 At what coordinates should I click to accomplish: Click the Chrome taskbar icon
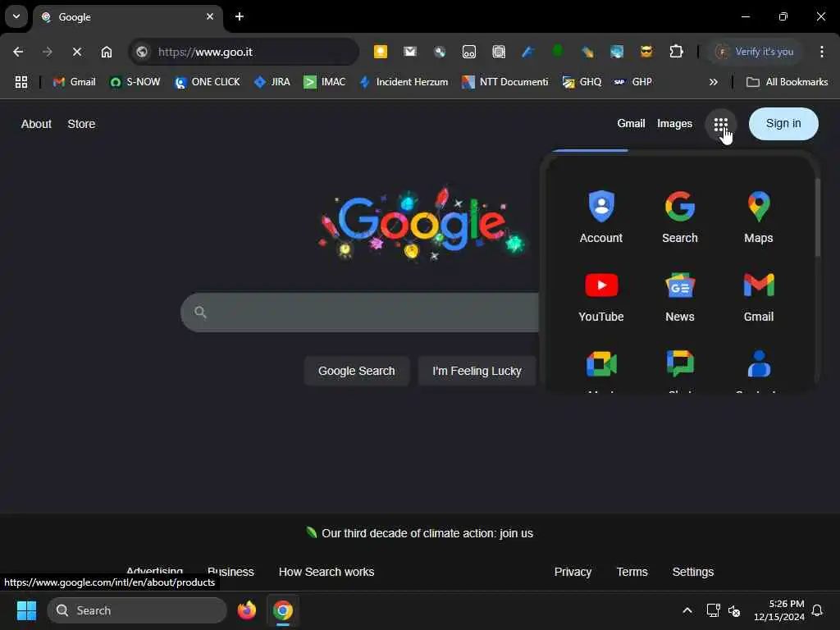click(x=283, y=610)
